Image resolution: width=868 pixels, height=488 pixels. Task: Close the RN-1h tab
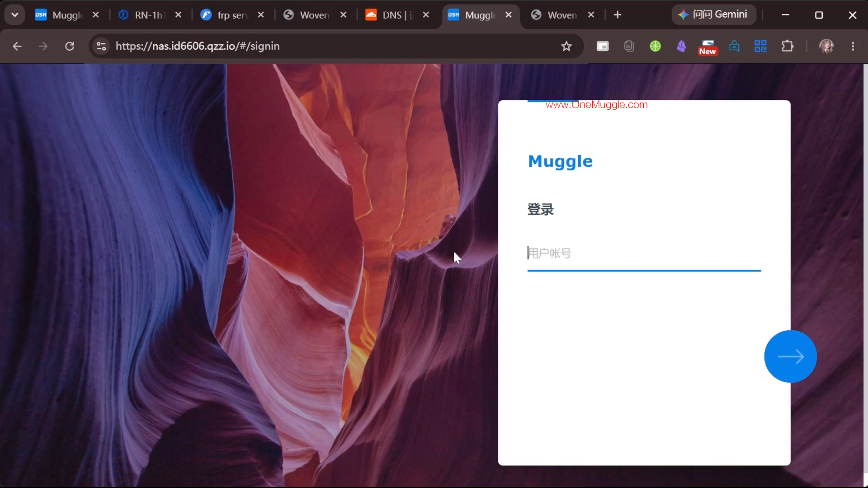tap(179, 15)
